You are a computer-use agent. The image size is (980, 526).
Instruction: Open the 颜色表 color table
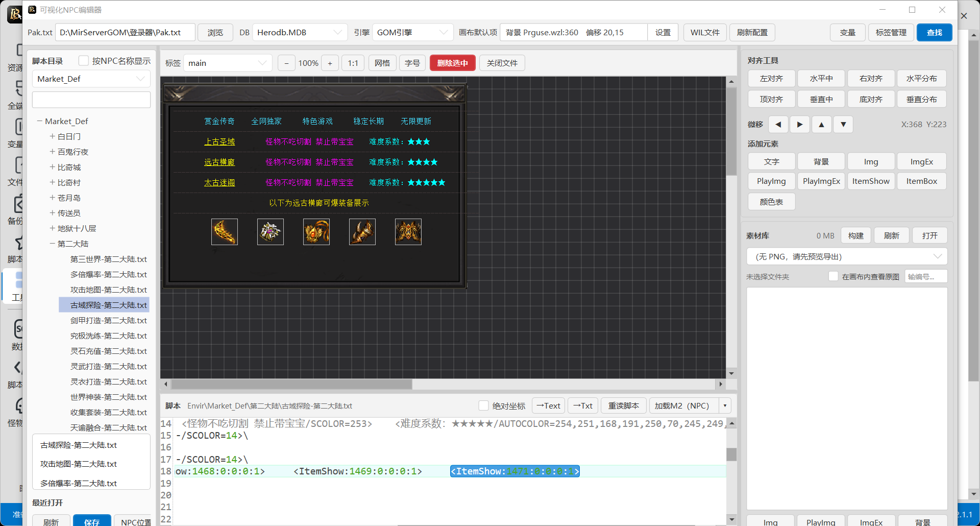pyautogui.click(x=771, y=202)
